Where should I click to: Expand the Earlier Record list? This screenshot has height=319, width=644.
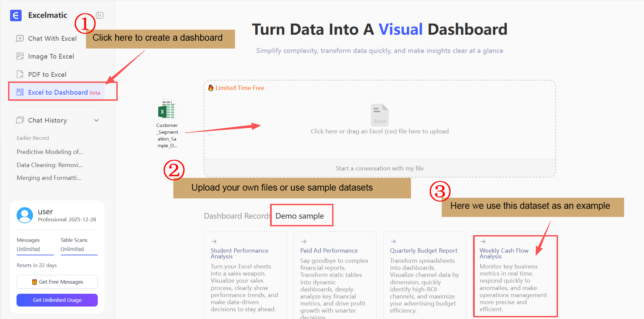pyautogui.click(x=32, y=138)
